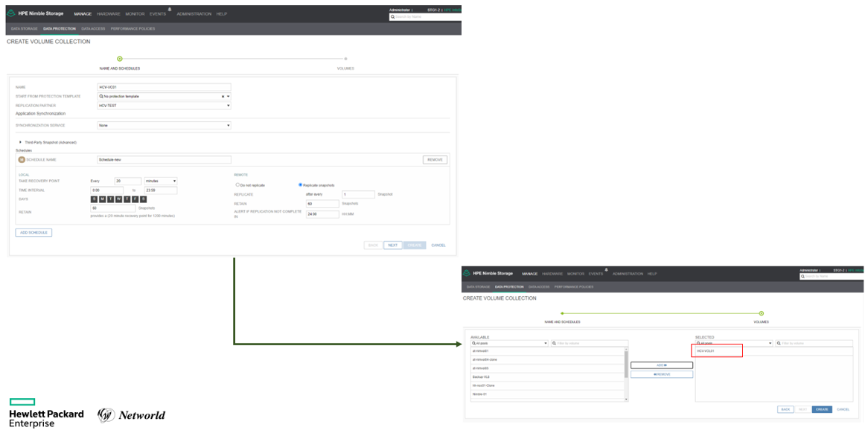The image size is (868, 436).
Task: Click the alert time field showing 24:00
Action: click(x=322, y=214)
